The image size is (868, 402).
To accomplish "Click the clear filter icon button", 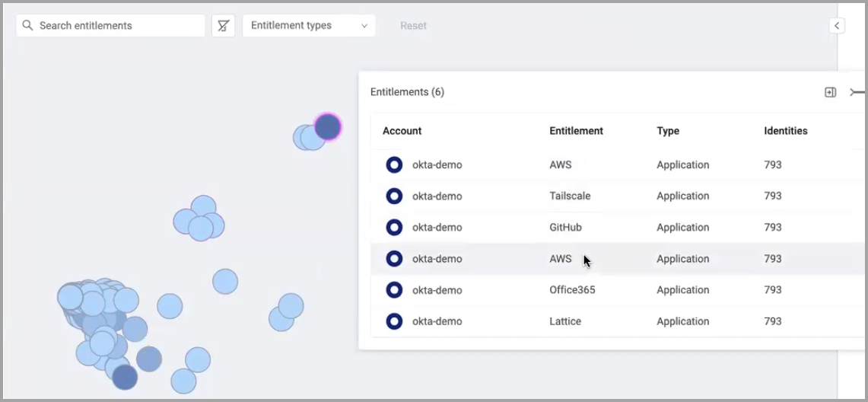I will point(224,25).
